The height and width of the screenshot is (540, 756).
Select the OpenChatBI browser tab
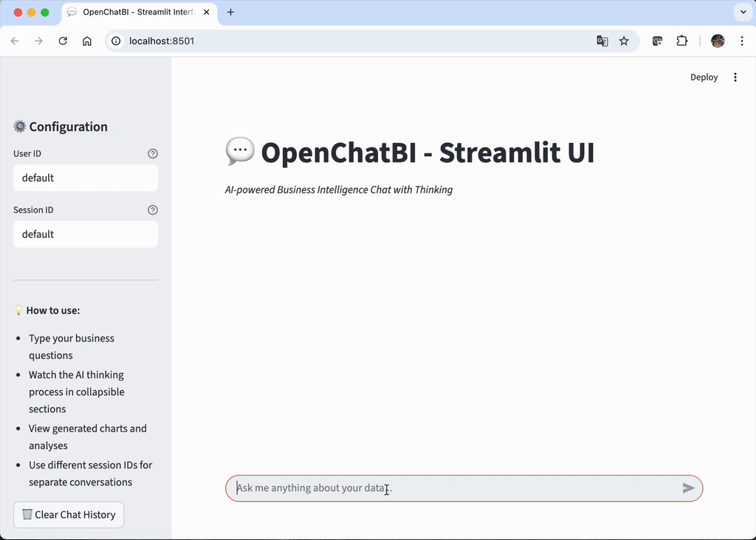[133, 12]
